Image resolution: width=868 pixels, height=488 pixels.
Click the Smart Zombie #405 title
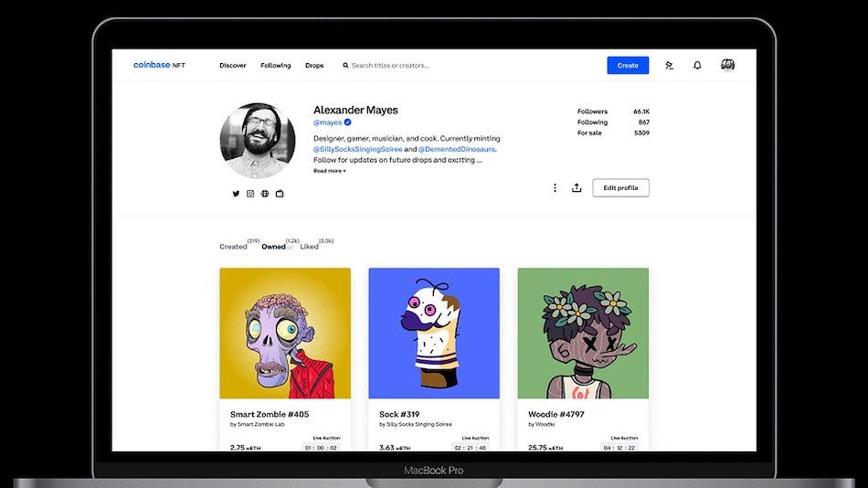(x=269, y=414)
